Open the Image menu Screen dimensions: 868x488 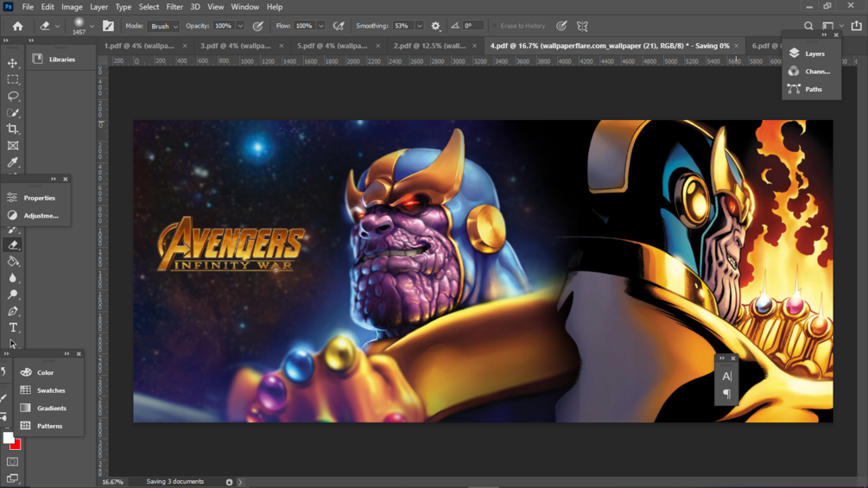72,7
